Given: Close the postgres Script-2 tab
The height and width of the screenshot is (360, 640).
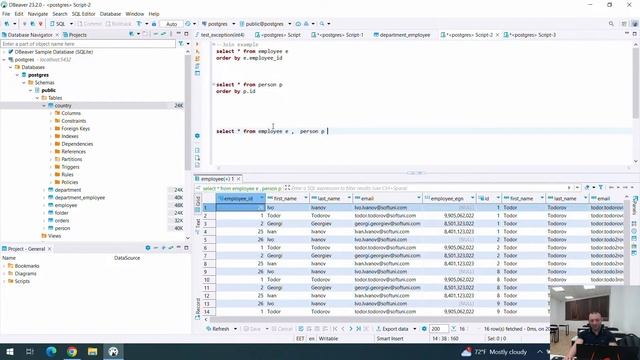Looking at the screenshot, I should click(497, 35).
